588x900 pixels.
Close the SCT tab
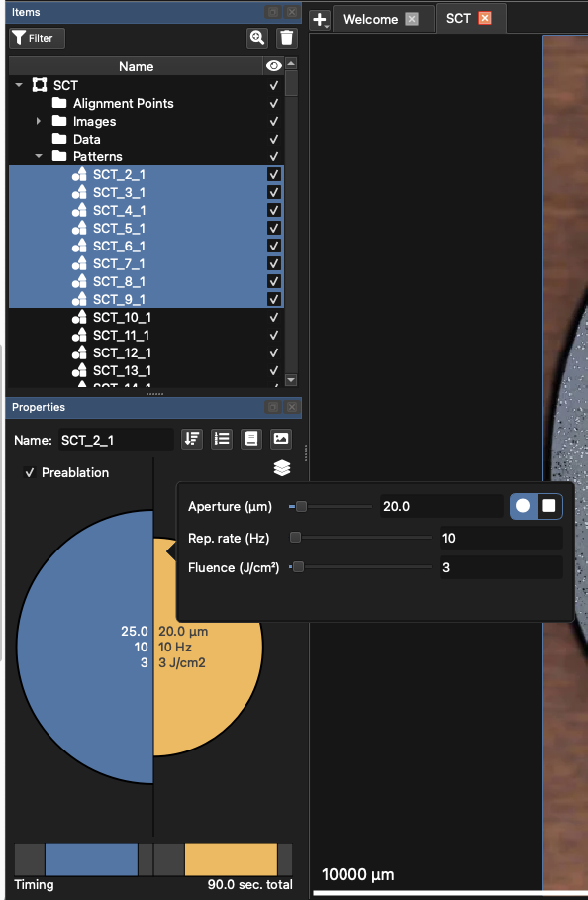click(x=485, y=19)
